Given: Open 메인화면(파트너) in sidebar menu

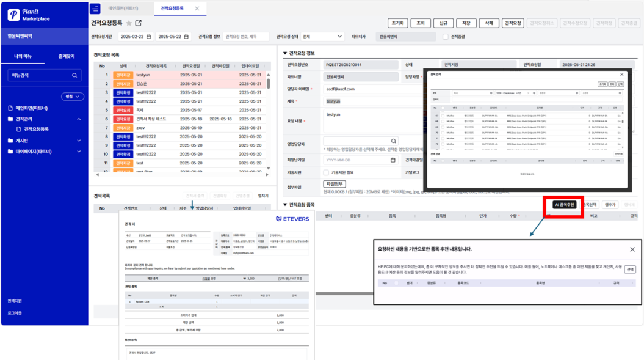Looking at the screenshot, I should tap(32, 108).
